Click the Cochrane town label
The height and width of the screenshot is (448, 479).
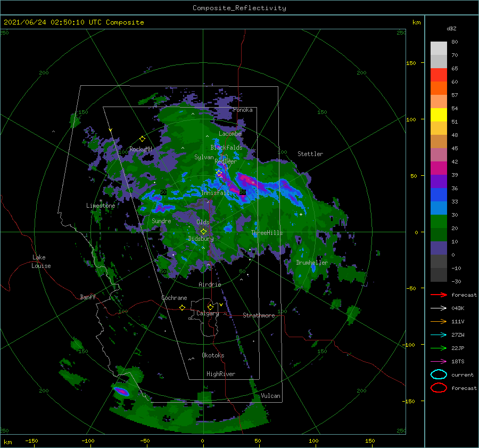(x=174, y=298)
